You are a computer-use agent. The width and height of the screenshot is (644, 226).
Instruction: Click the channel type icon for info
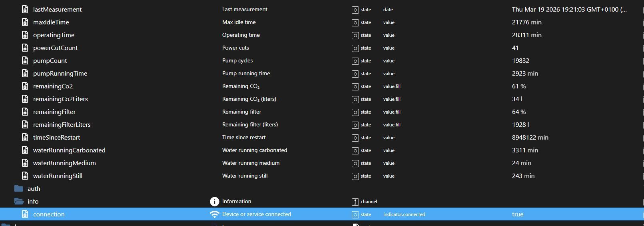point(355,202)
